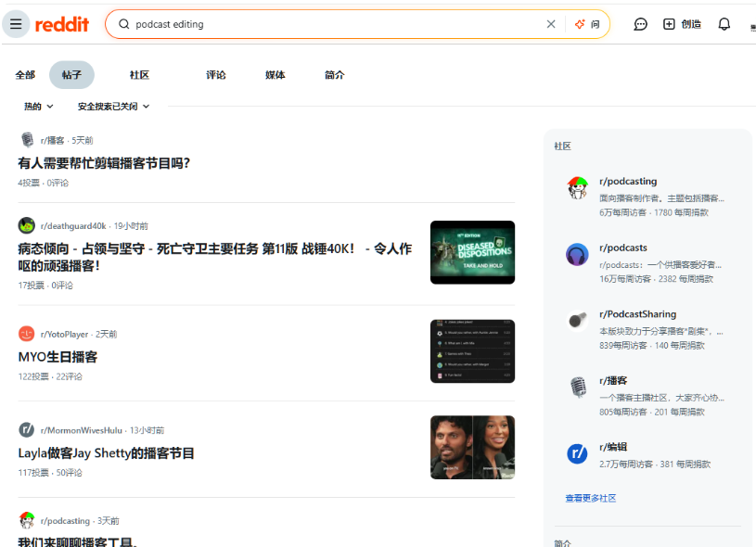Open r/podcasting snoo icon in sidebar
The height and width of the screenshot is (547, 756).
[x=577, y=188]
